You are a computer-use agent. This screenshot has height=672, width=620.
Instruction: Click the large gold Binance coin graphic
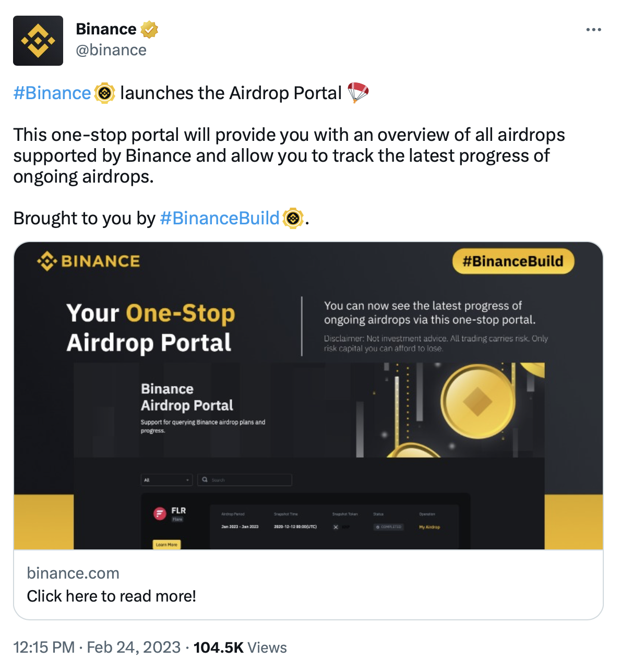(477, 402)
